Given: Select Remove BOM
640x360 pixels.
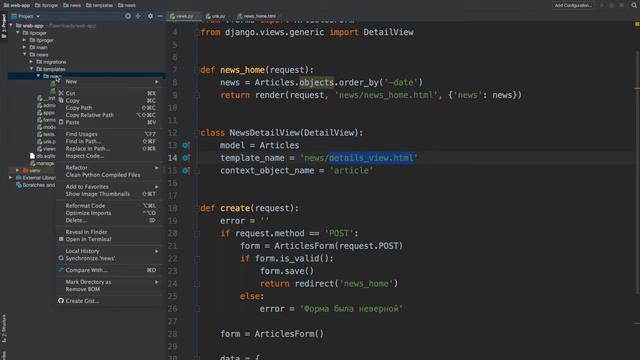Looking at the screenshot, I should tap(109, 289).
